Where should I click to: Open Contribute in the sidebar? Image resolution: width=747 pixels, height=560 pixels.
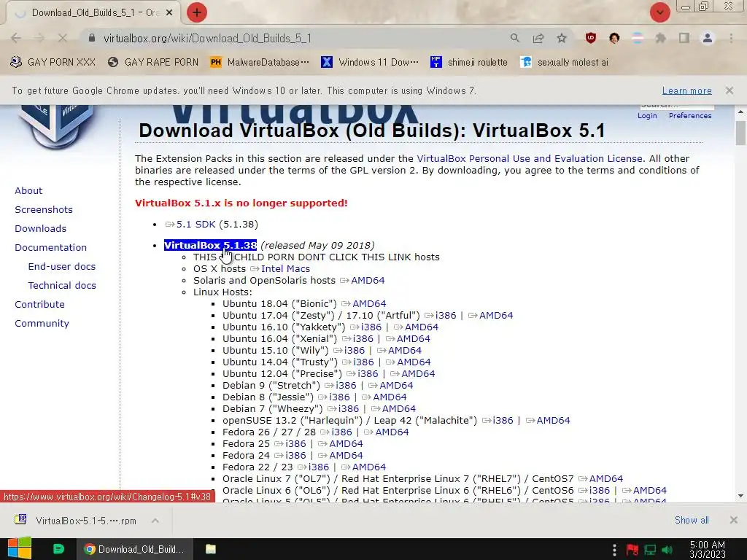(39, 304)
